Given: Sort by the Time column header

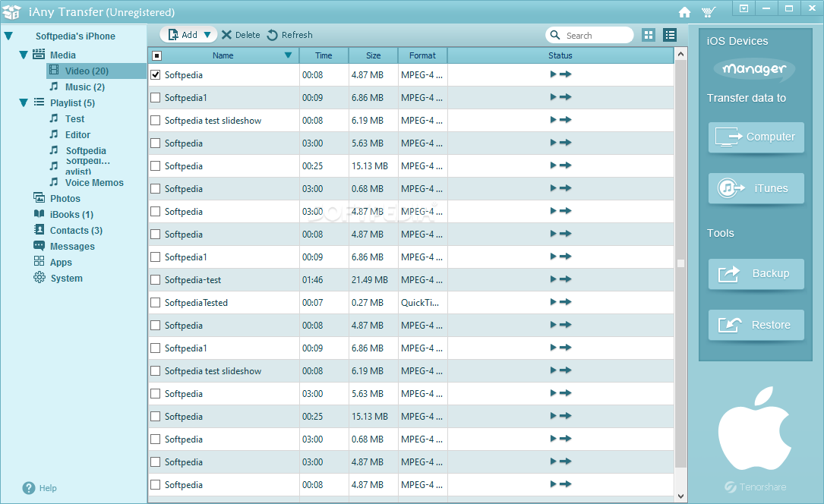Looking at the screenshot, I should (x=324, y=55).
